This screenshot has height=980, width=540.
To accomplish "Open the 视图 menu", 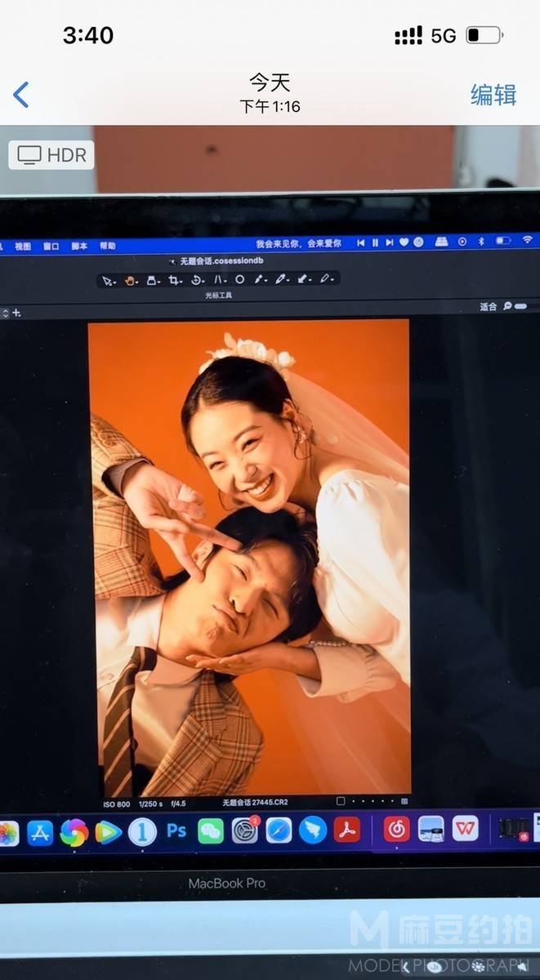I will tap(22, 245).
